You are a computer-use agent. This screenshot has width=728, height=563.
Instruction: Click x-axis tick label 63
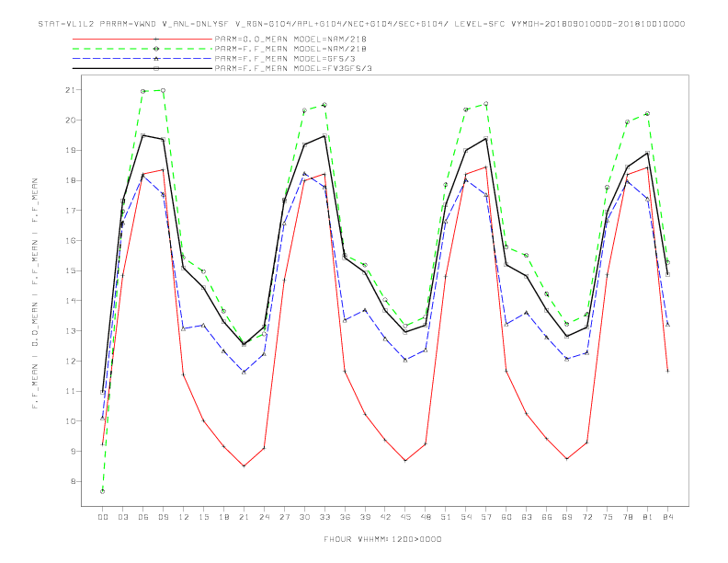[x=527, y=517]
